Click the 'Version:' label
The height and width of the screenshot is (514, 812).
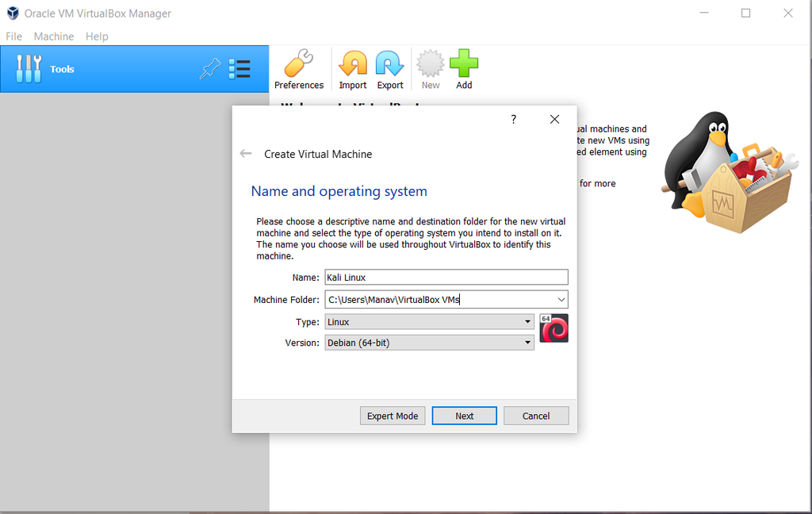[302, 343]
